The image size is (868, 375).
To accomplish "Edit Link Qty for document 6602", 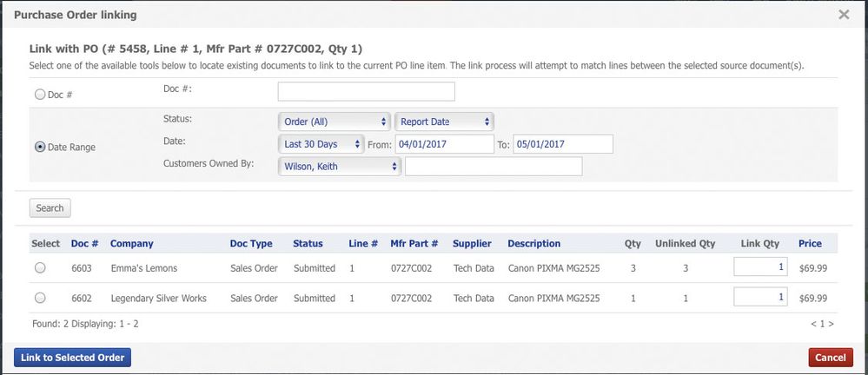I will (760, 298).
